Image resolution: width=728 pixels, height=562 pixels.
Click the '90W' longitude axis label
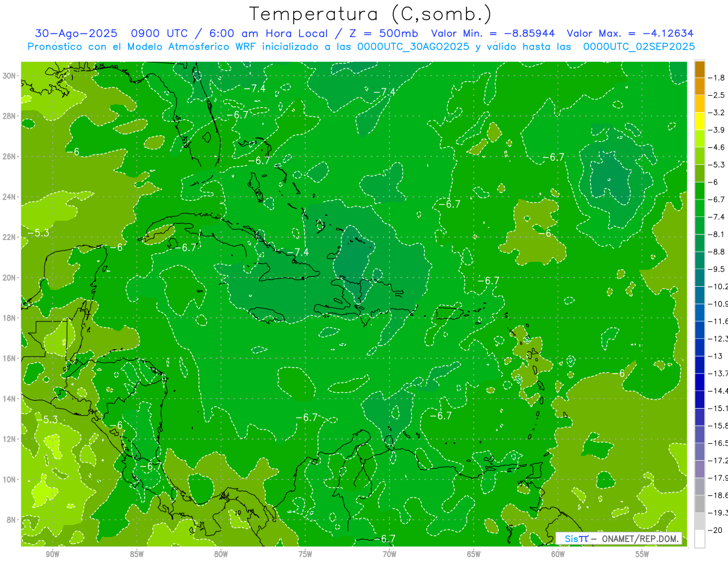click(x=52, y=554)
